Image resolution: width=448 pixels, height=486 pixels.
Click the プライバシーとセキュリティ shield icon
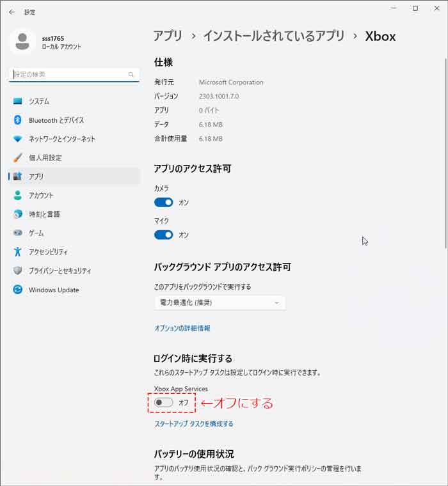[18, 270]
